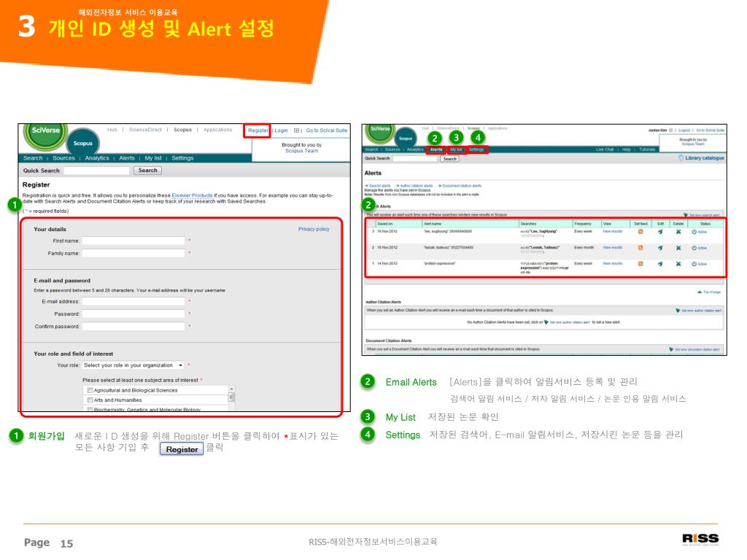This screenshot has height=560, width=747.
Task: Check Biochemistry, Genetics and Molecular Biology
Action: point(90,410)
